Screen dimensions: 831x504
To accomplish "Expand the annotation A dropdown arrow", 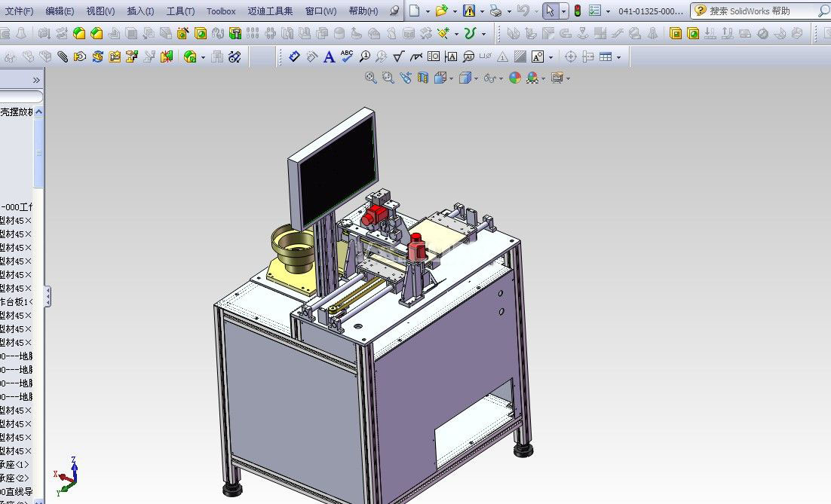I will 551,57.
